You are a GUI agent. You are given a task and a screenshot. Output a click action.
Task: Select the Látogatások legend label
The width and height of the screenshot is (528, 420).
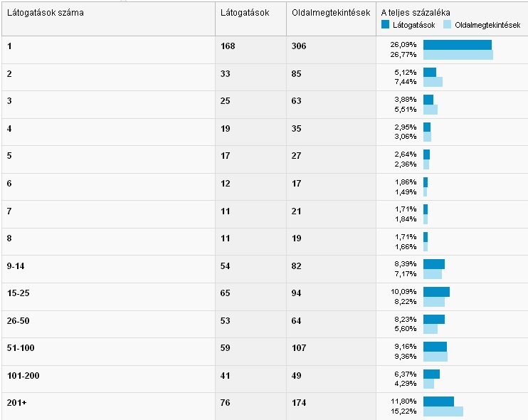413,25
